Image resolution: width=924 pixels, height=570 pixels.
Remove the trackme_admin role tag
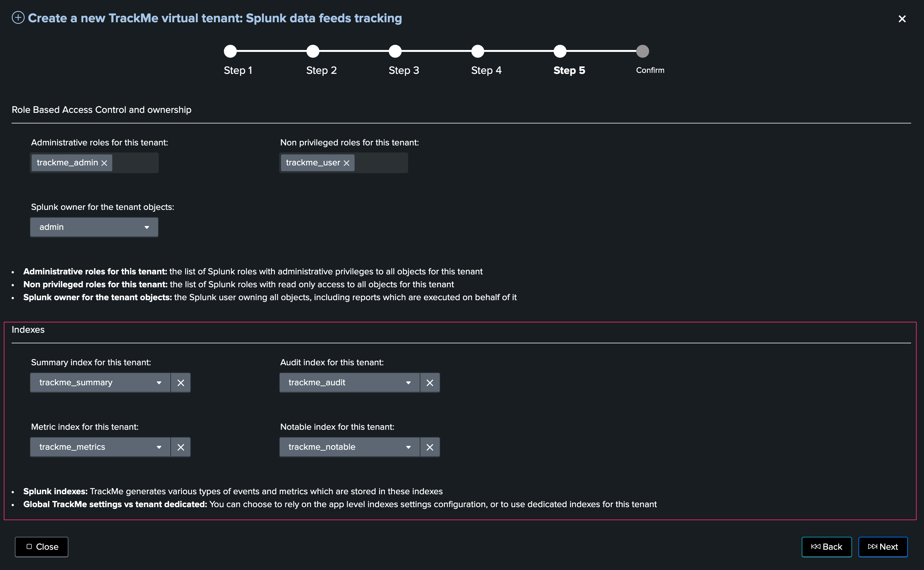(105, 163)
